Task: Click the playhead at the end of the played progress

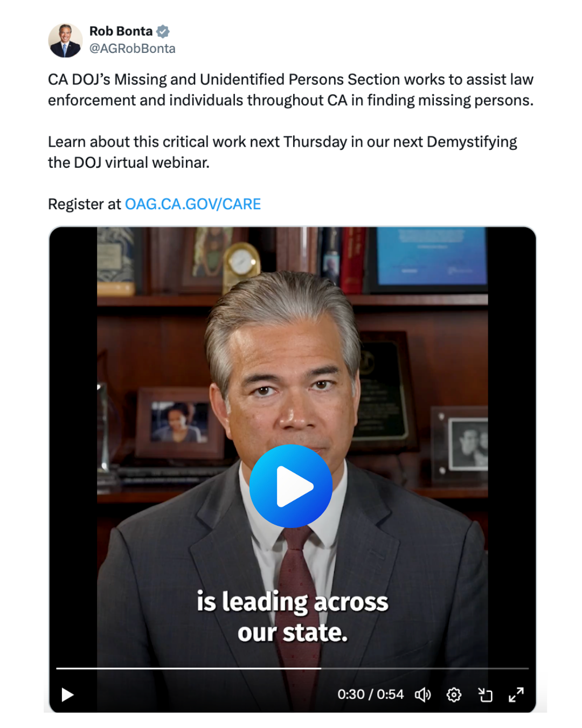Action: pos(321,668)
